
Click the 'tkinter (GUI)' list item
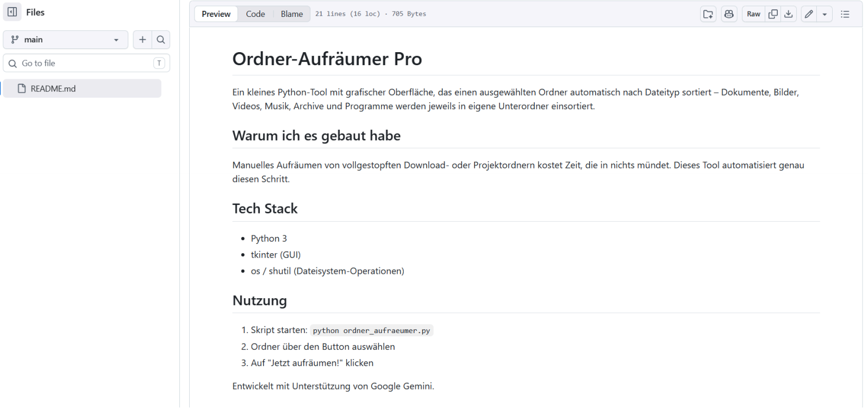(x=276, y=255)
